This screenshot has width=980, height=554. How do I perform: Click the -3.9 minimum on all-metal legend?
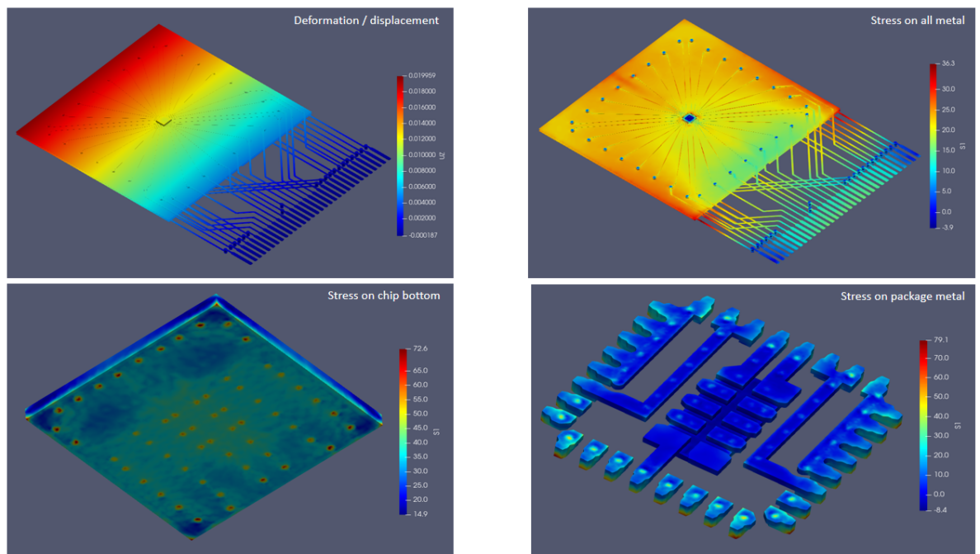coord(948,225)
